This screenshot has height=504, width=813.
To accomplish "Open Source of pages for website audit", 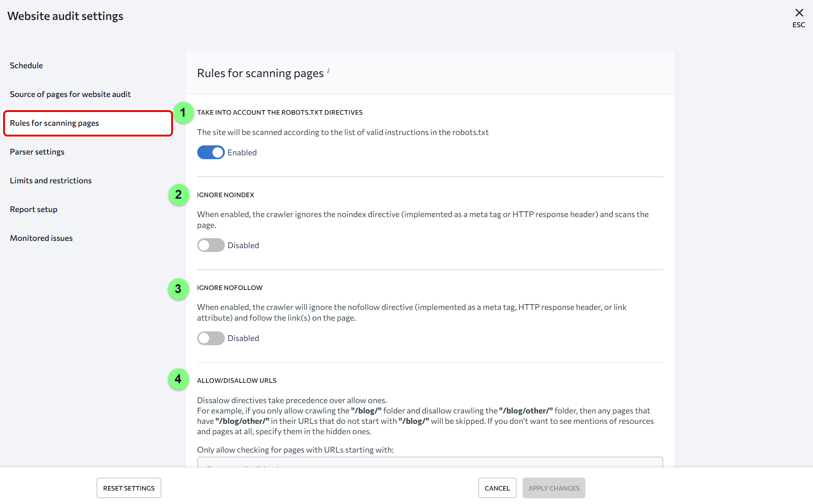I will (70, 94).
